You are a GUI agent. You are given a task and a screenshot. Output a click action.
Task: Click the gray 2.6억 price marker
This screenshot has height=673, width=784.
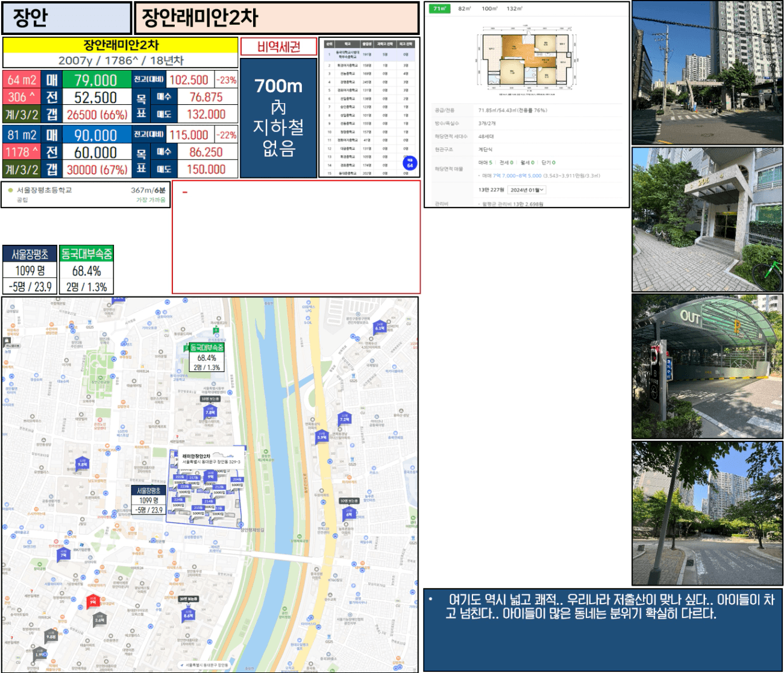click(99, 618)
